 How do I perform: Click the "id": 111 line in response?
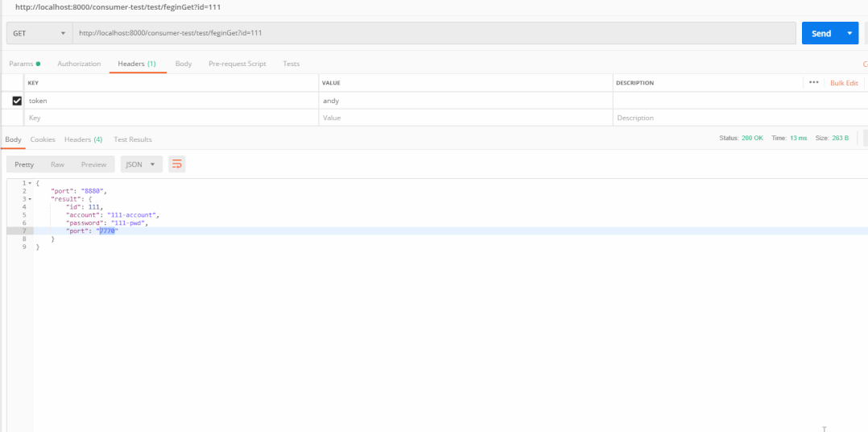pos(85,207)
